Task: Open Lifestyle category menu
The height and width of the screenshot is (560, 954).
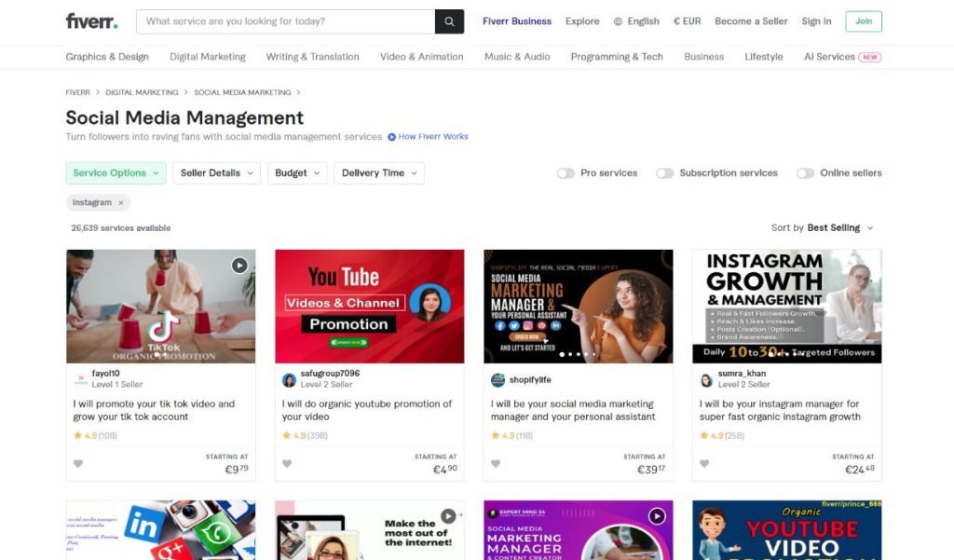Action: 764,57
